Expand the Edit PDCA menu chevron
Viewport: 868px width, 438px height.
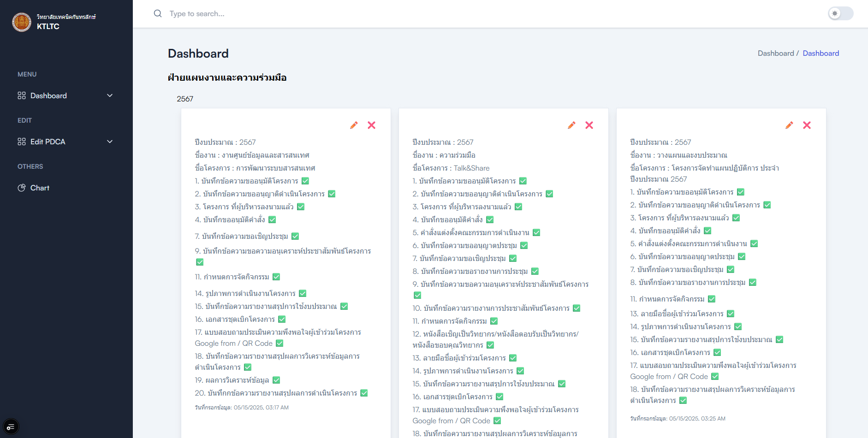[x=110, y=142]
